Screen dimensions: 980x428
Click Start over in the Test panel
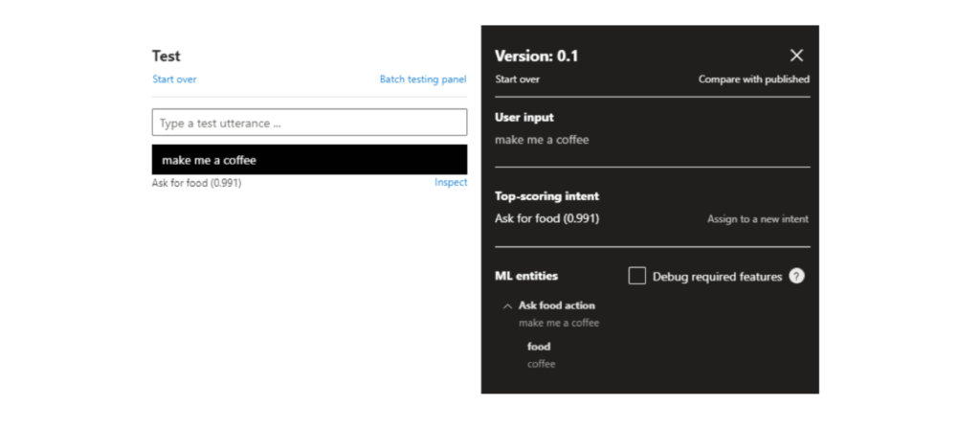[x=174, y=79]
